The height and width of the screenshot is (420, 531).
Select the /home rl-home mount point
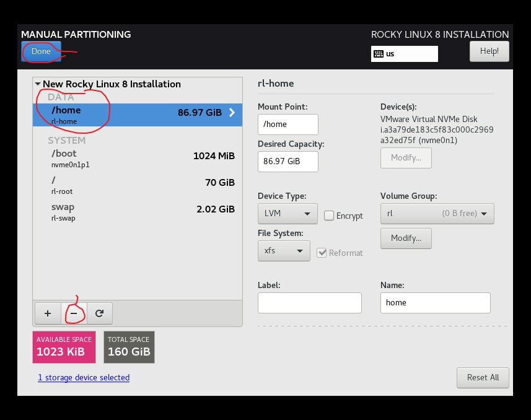tap(137, 115)
